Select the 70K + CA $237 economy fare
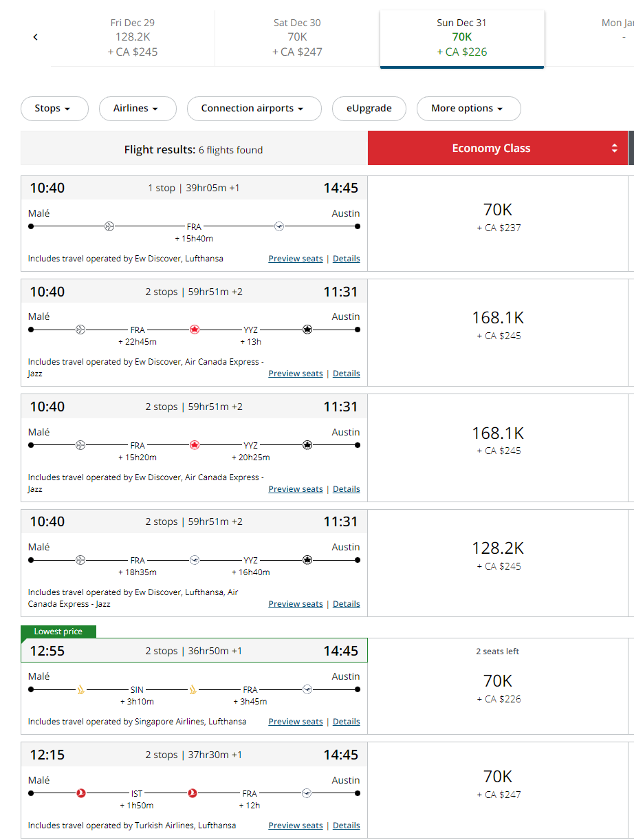634x840 pixels. click(498, 217)
